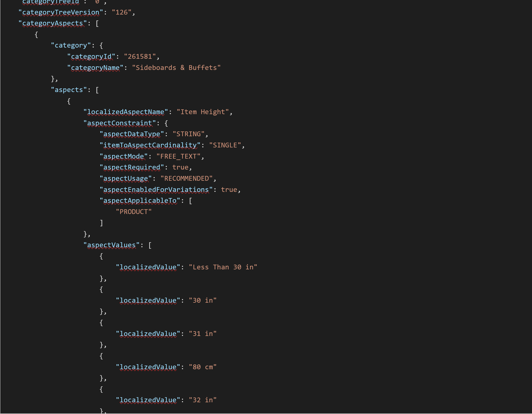Select the "Sideboards & Buffets" value
This screenshot has height=414, width=532.
pos(176,68)
